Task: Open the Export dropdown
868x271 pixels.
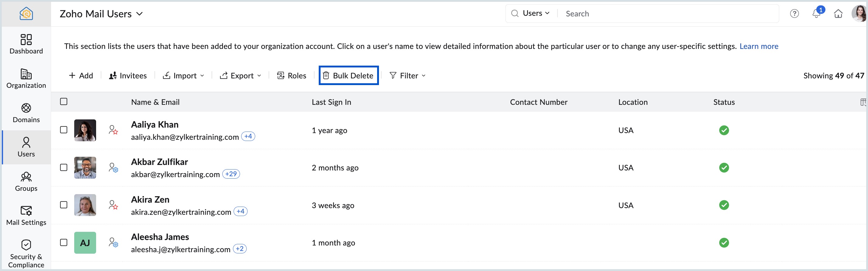Action: [240, 75]
